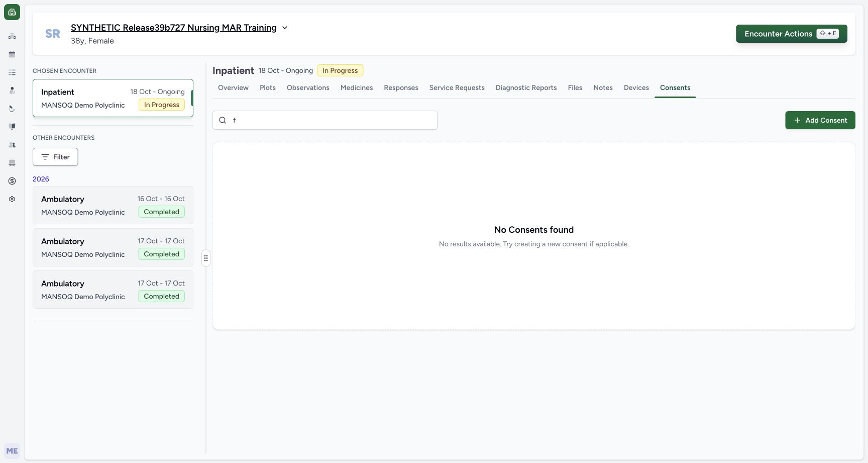Click the ME user avatar
The image size is (868, 463).
(x=12, y=451)
